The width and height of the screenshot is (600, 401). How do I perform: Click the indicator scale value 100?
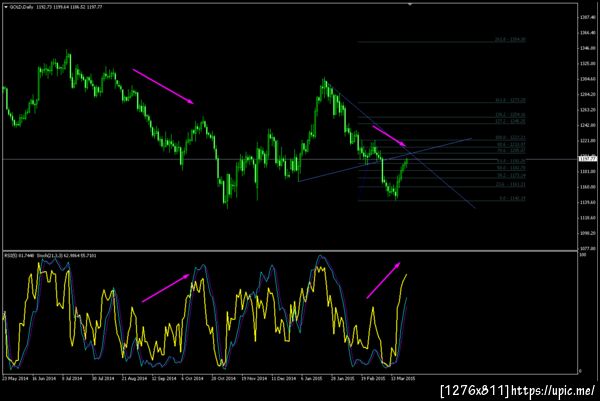tap(583, 254)
